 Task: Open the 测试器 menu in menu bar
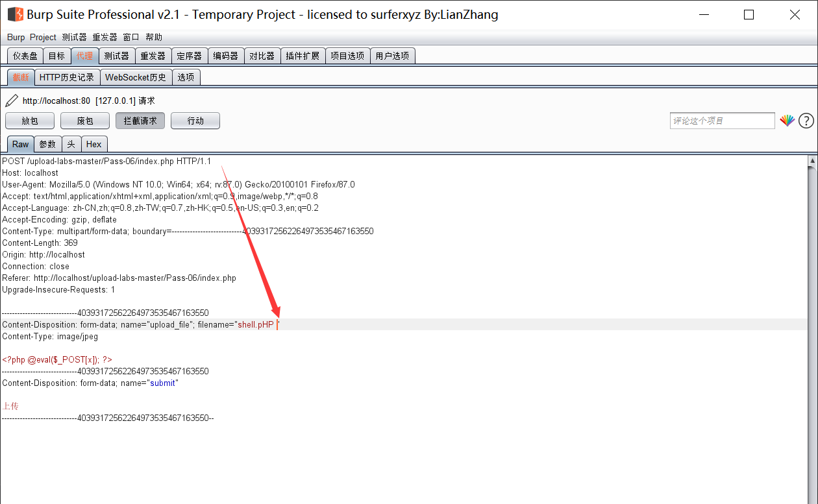(74, 38)
